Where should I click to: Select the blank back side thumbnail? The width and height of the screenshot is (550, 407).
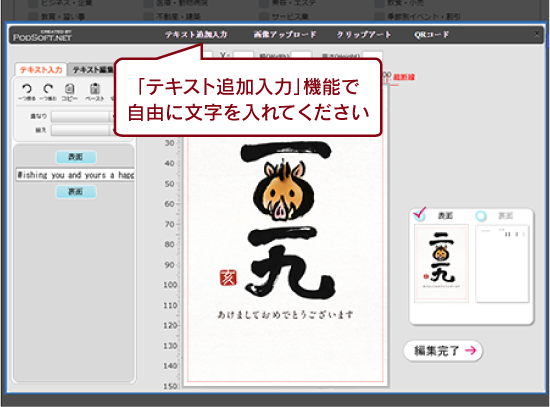[502, 263]
